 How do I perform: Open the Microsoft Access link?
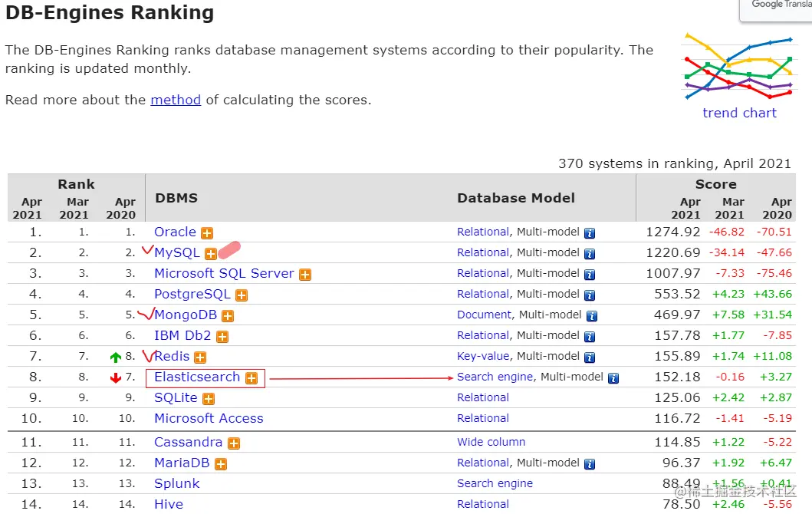(x=209, y=418)
